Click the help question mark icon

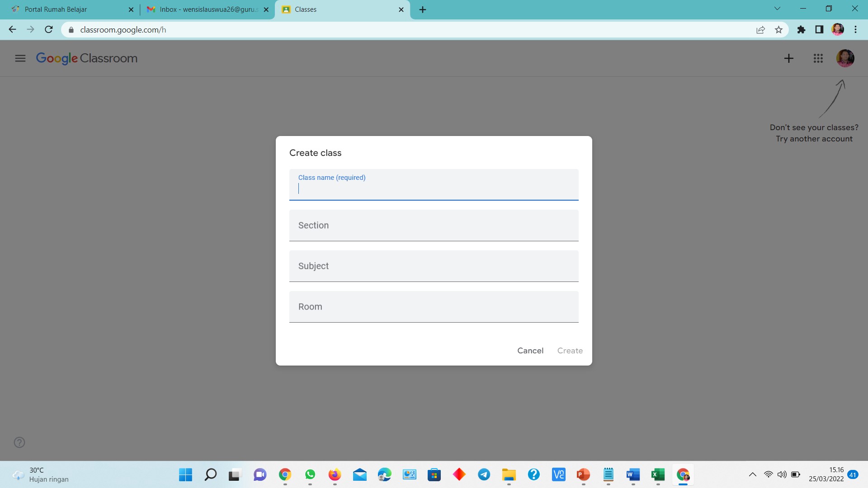19,442
